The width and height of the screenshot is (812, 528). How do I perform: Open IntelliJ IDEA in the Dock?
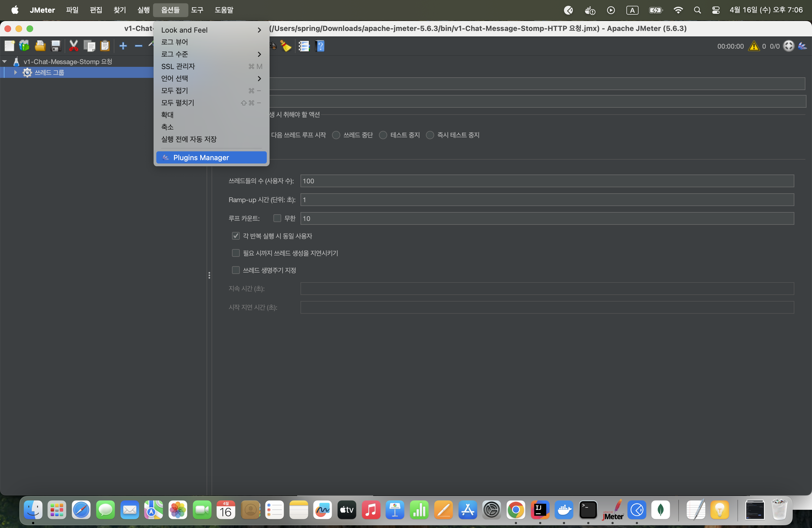[540, 510]
